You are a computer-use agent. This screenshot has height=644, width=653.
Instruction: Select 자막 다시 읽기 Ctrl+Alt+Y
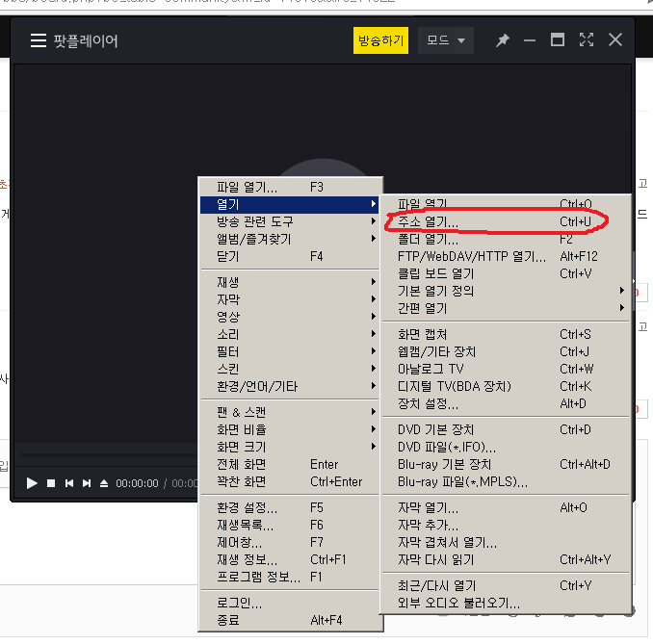(505, 560)
